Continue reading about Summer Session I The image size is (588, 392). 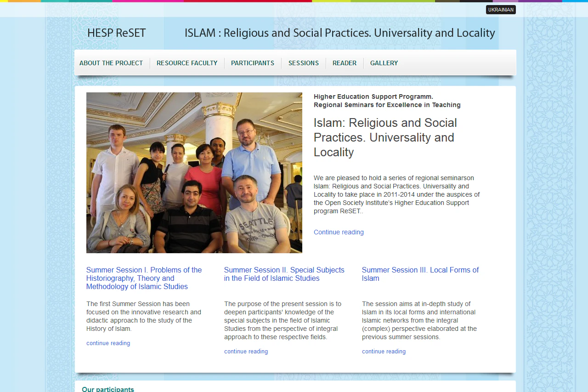coord(108,343)
